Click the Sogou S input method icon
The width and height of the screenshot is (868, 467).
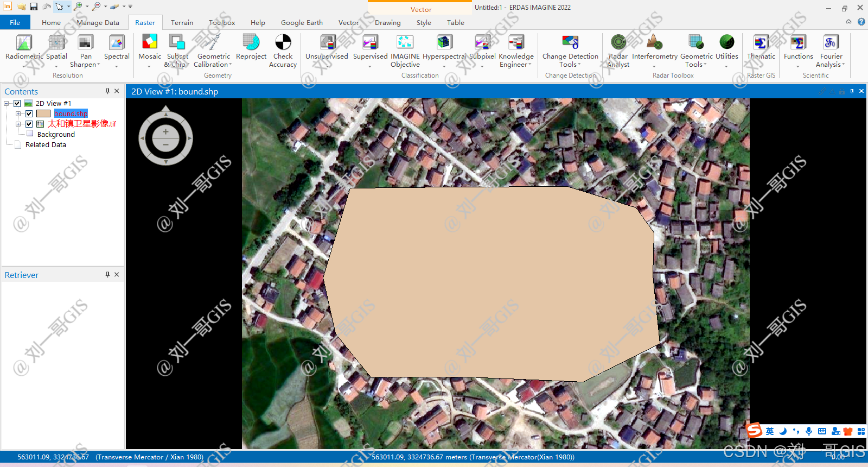pyautogui.click(x=754, y=431)
